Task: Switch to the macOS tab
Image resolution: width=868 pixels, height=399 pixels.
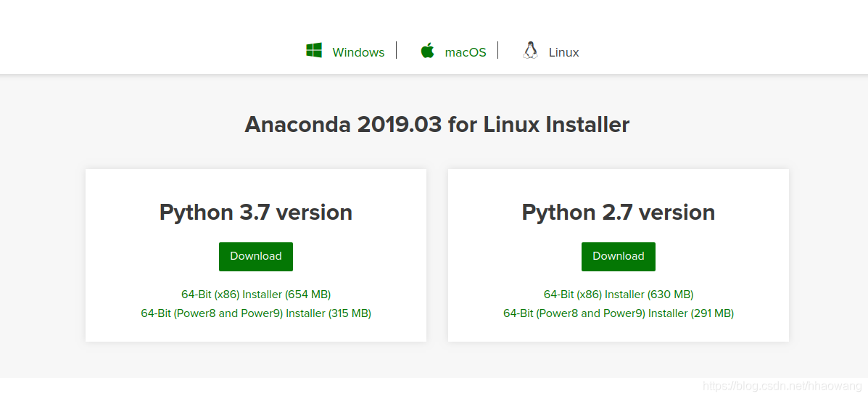Action: pos(466,52)
